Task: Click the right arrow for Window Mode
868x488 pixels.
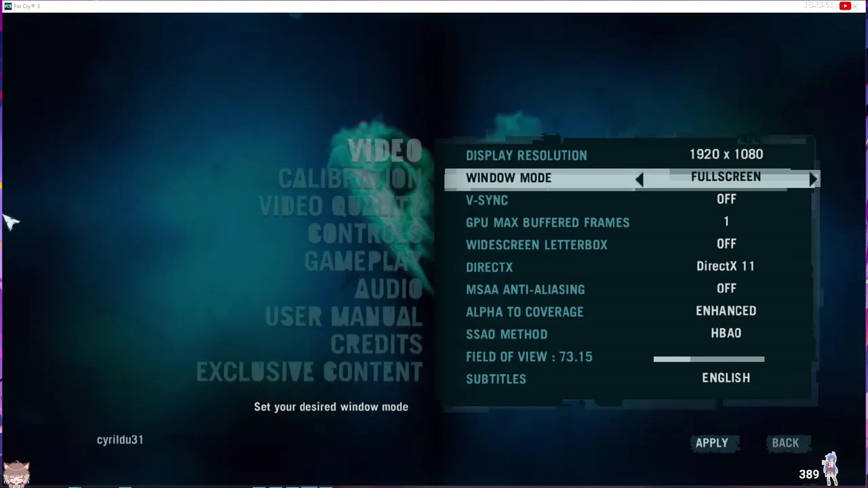Action: (x=813, y=179)
